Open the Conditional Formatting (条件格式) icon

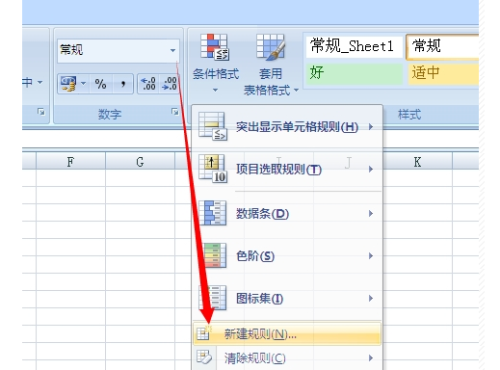[215, 47]
